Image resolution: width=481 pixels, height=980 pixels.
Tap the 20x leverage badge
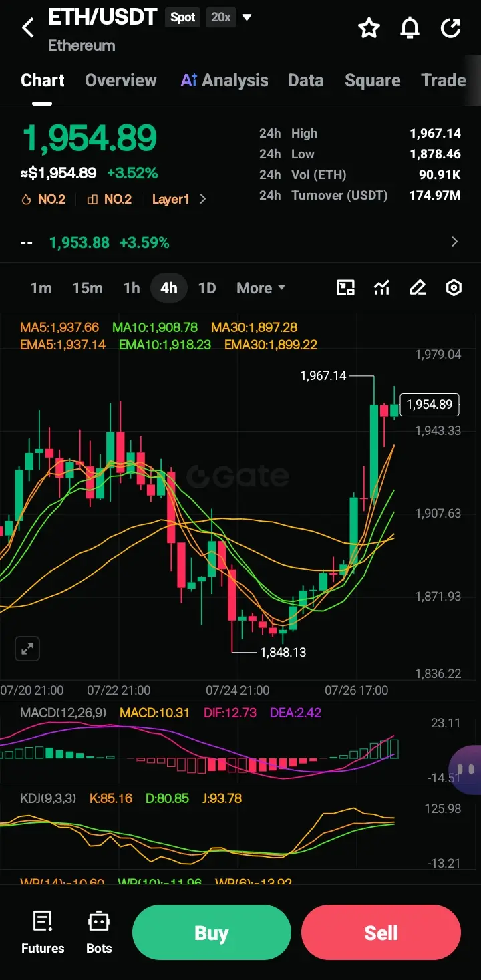[221, 17]
